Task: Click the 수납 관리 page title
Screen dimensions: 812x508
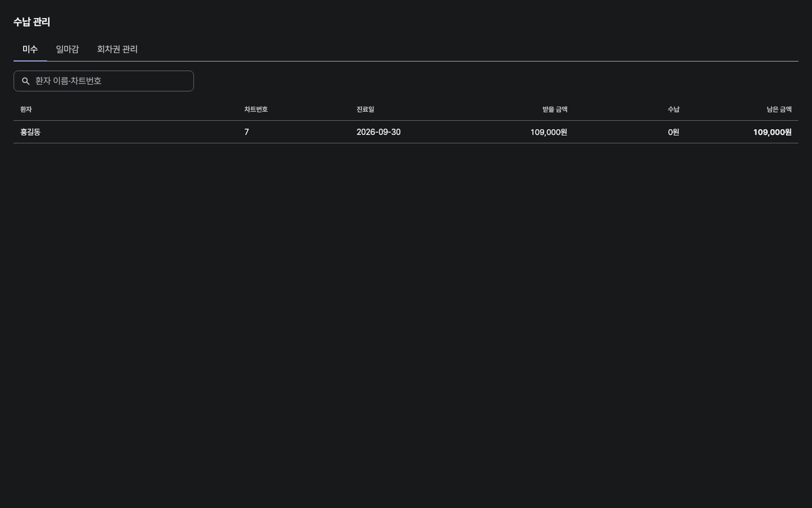Action: [x=32, y=22]
